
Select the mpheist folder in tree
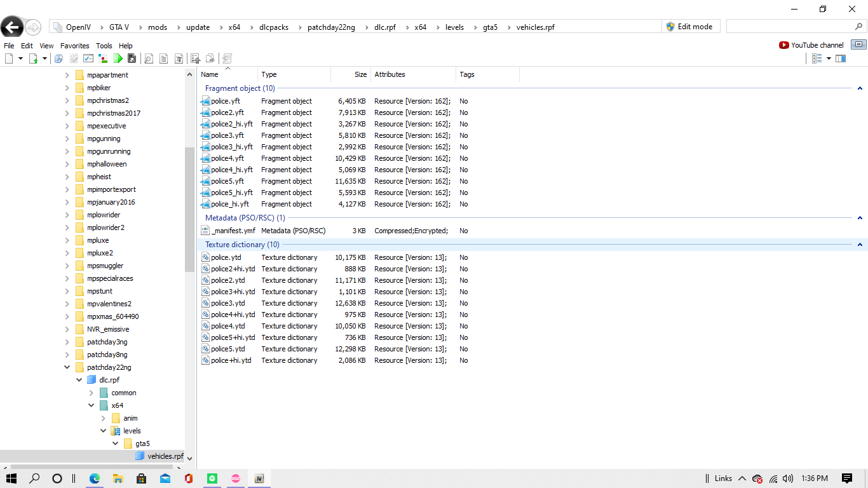(99, 177)
